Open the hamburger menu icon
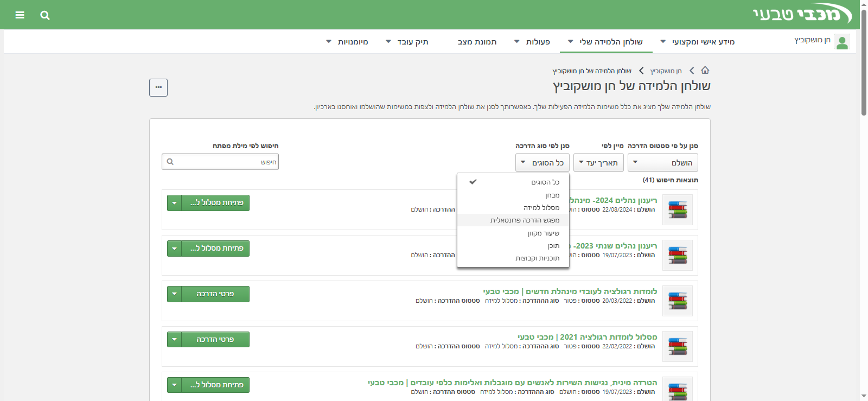This screenshot has width=868, height=401. 20,15
